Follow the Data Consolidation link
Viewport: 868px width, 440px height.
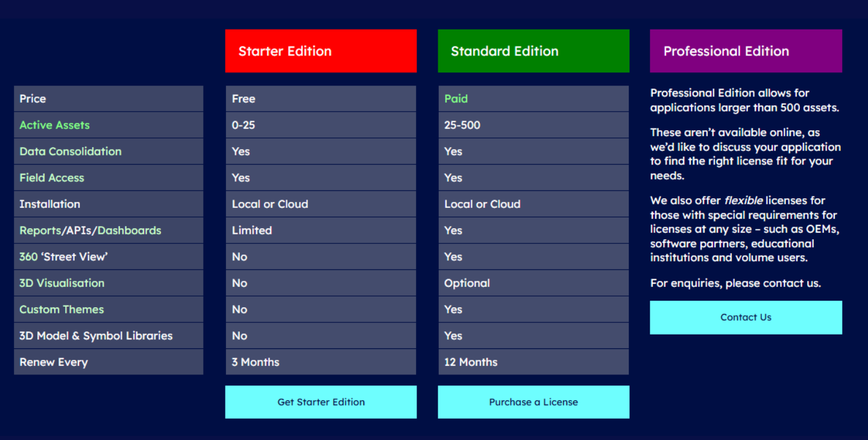pos(70,152)
